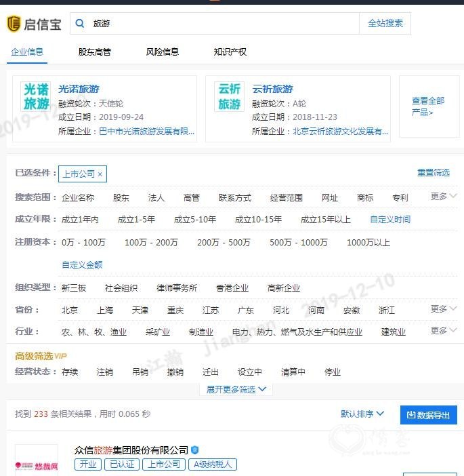Viewport: 464px width, 476px height.
Task: Expand 更多 in the 搜索范围 row
Action: pyautogui.click(x=444, y=197)
